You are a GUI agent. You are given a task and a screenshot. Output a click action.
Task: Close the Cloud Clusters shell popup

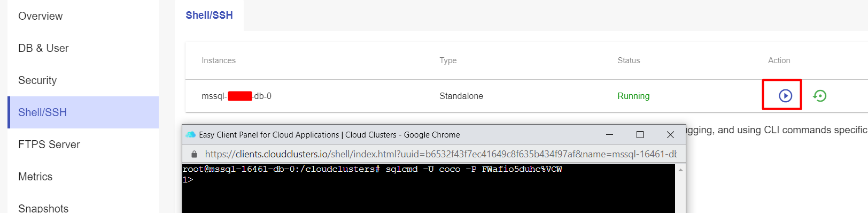pyautogui.click(x=670, y=135)
